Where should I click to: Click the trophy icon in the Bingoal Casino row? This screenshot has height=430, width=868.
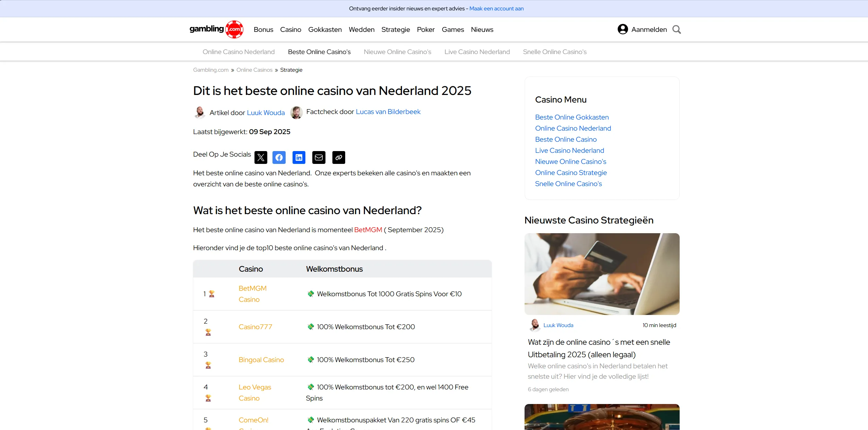coord(208,365)
